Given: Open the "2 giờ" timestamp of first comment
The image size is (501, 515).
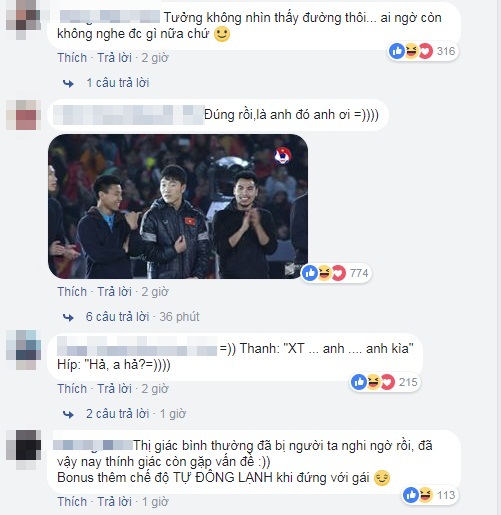Looking at the screenshot, I should 155,58.
